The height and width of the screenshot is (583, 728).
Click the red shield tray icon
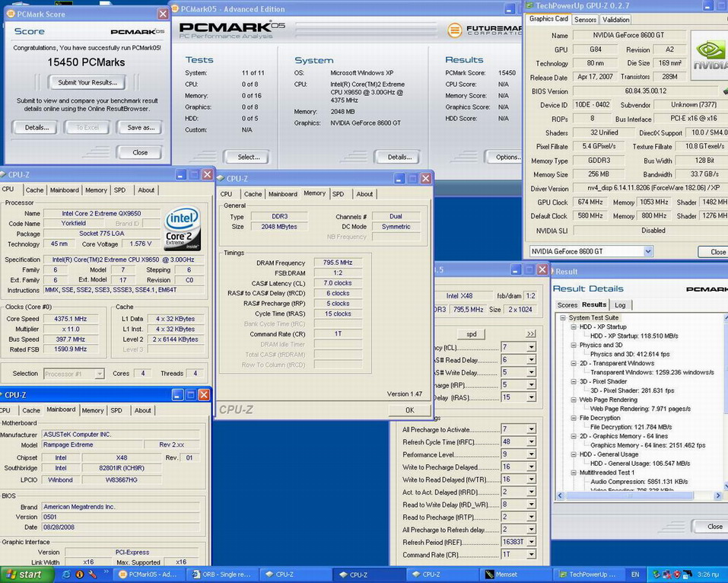point(677,575)
